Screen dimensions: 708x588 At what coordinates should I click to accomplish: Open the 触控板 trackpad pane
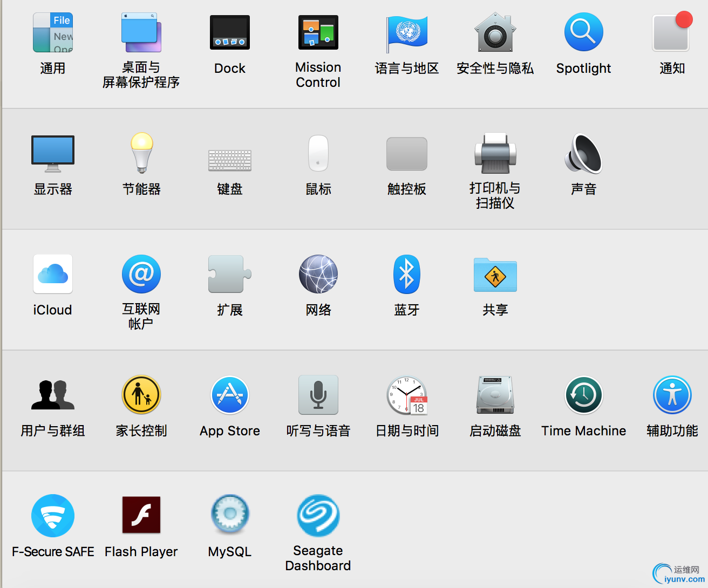click(x=407, y=154)
